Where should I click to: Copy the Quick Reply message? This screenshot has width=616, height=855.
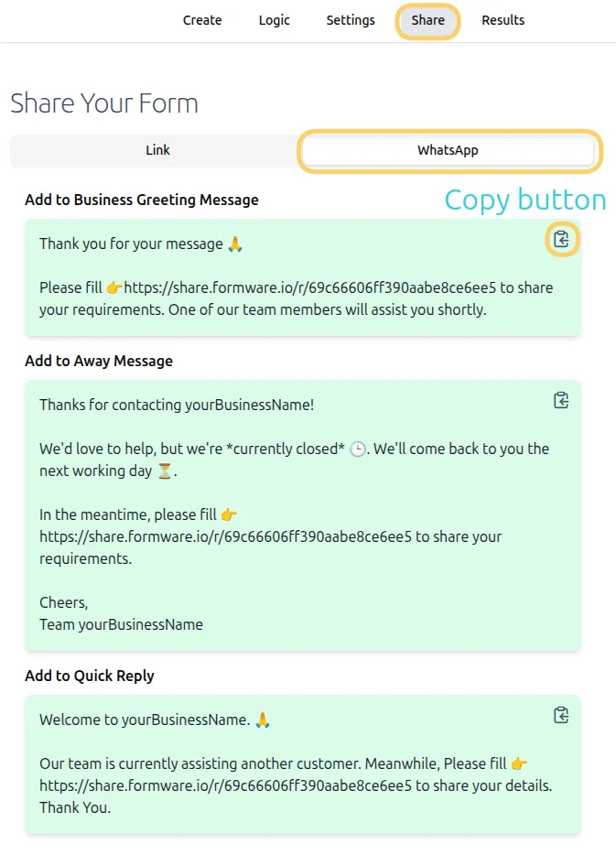coord(561,715)
